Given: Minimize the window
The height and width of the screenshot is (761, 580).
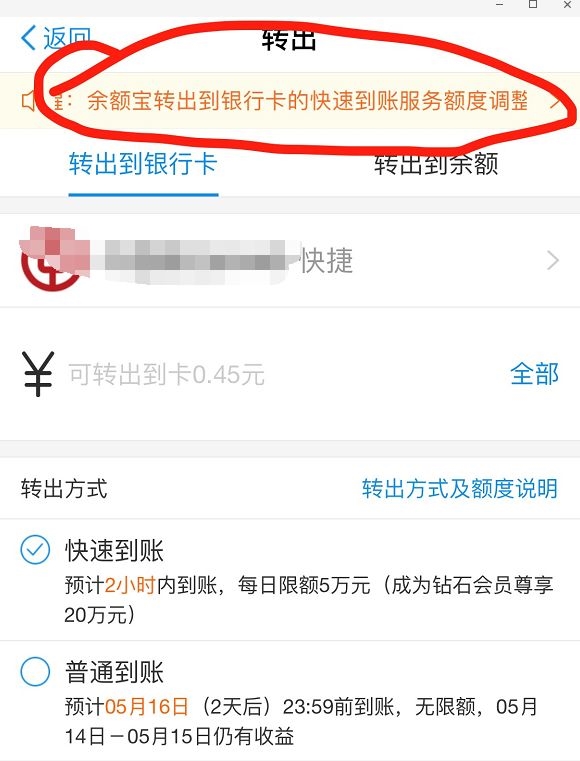Looking at the screenshot, I should coord(499,5).
